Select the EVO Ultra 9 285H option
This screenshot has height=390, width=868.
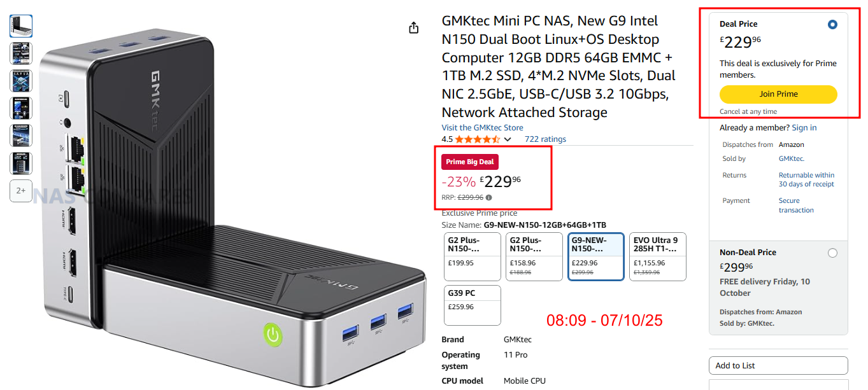click(658, 256)
